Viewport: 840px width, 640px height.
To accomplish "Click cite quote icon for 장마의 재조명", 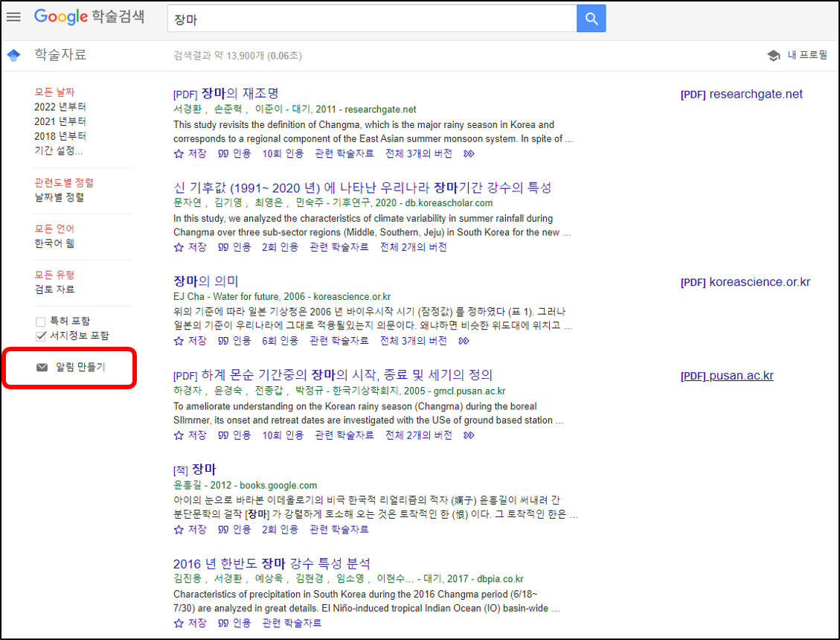I will [x=223, y=154].
